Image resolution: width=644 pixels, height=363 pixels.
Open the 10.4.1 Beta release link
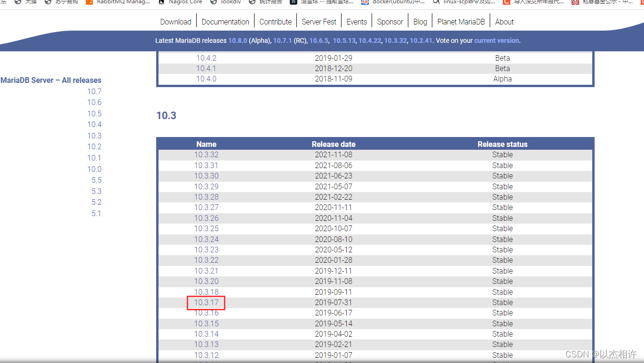point(207,69)
